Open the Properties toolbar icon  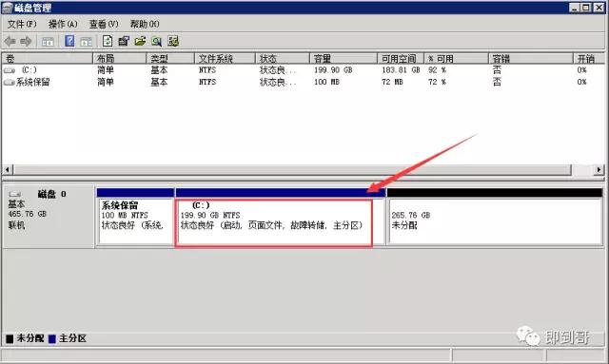click(x=124, y=41)
